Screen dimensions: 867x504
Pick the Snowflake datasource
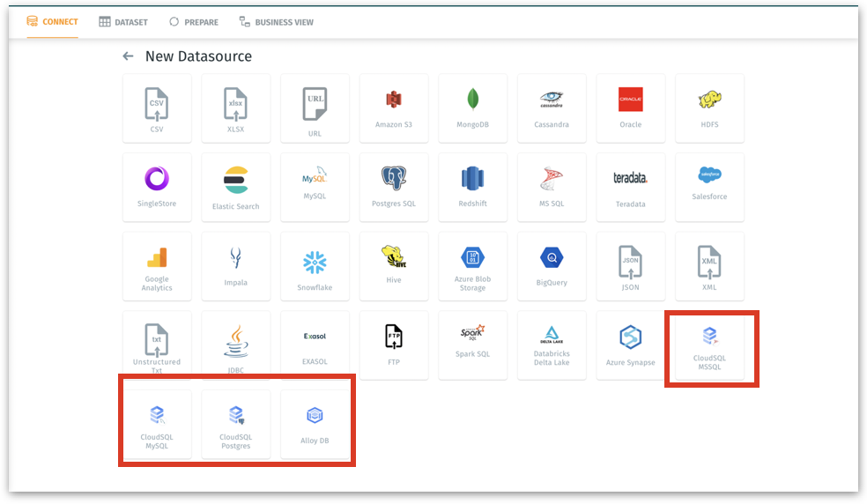tap(315, 267)
